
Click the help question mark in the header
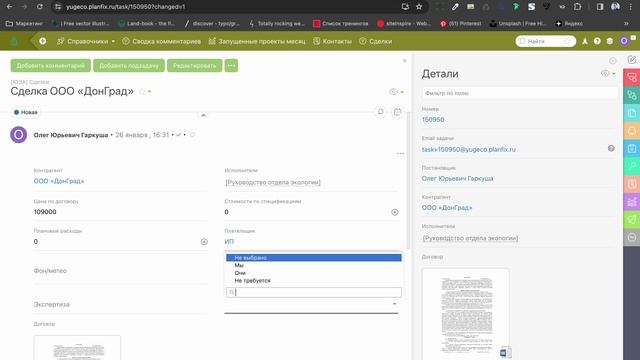click(x=597, y=41)
